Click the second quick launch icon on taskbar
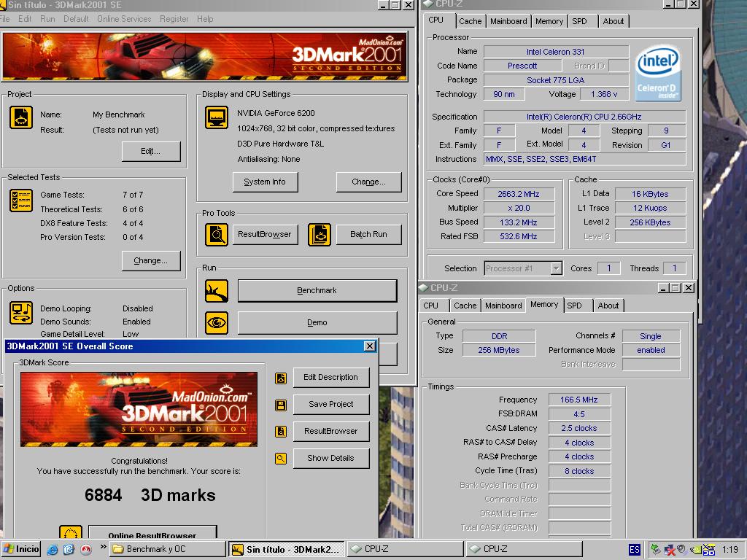The width and height of the screenshot is (747, 560). [69, 550]
